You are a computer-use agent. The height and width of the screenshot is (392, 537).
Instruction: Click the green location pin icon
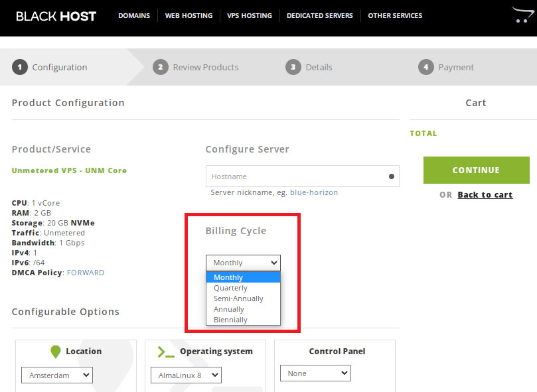(x=56, y=352)
